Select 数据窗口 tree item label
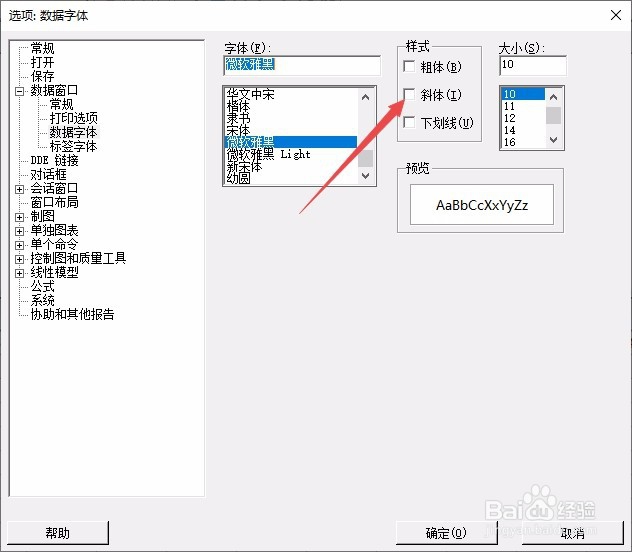Image resolution: width=632 pixels, height=552 pixels. (x=54, y=90)
